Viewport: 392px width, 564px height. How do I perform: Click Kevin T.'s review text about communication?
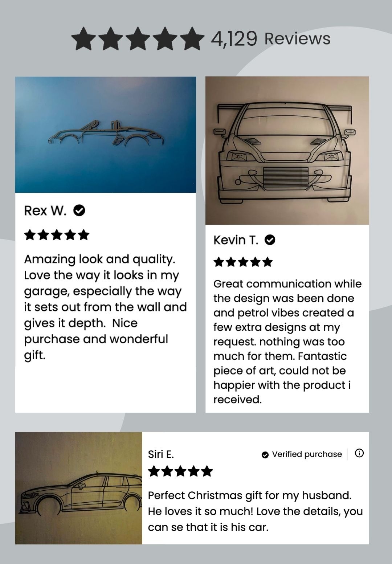pyautogui.click(x=287, y=341)
